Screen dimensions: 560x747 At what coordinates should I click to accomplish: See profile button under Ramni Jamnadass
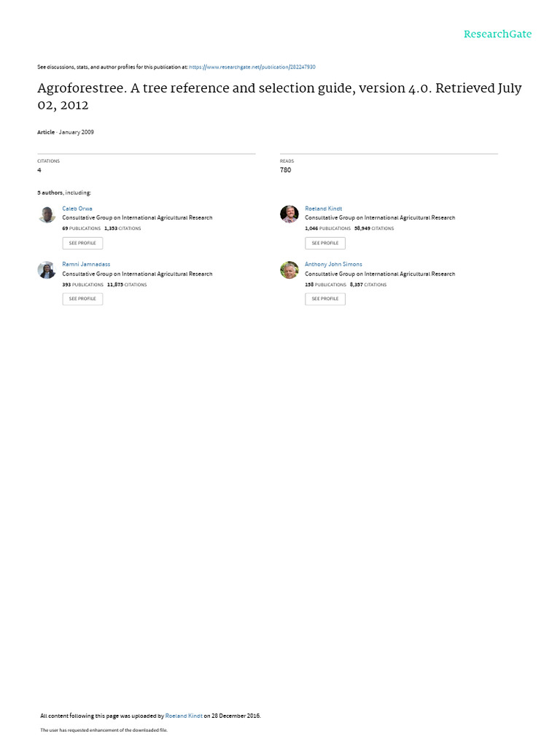click(82, 298)
